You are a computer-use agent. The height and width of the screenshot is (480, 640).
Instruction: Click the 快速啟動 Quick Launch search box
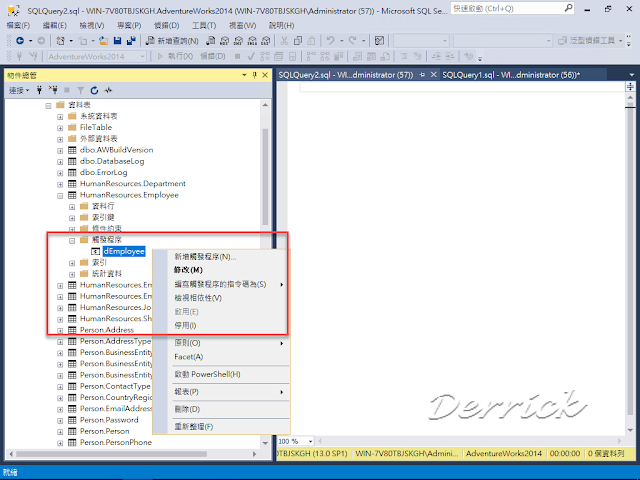click(x=512, y=8)
